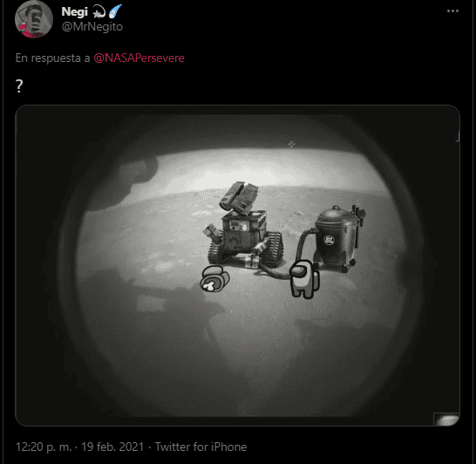Click the water droplet emoji beside Negi
This screenshot has height=464, width=476.
pyautogui.click(x=115, y=11)
